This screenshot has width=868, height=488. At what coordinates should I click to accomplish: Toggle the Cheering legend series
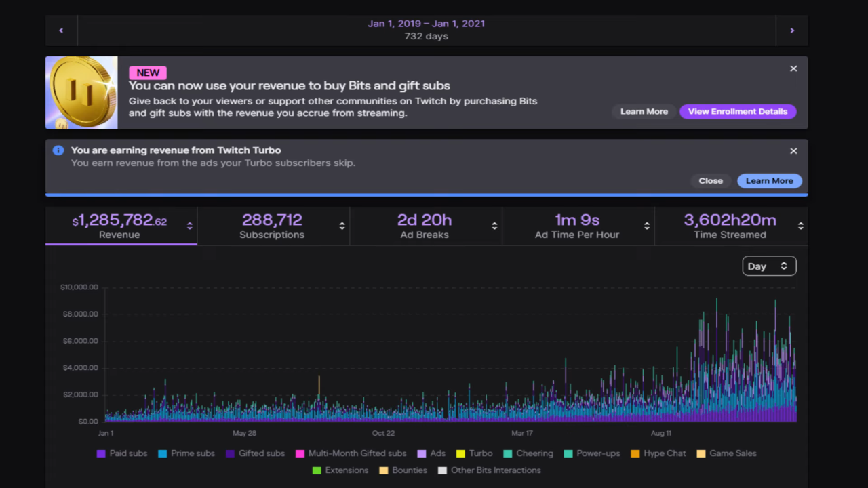coord(528,453)
